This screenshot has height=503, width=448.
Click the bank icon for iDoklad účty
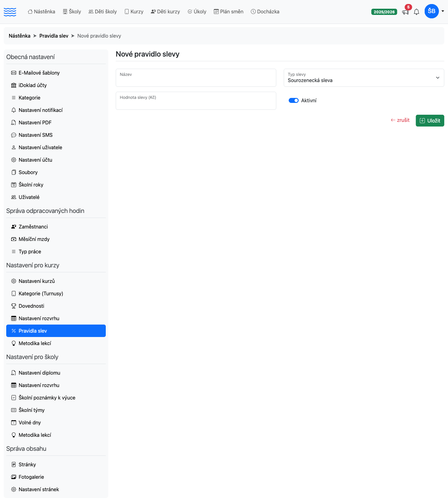14,85
